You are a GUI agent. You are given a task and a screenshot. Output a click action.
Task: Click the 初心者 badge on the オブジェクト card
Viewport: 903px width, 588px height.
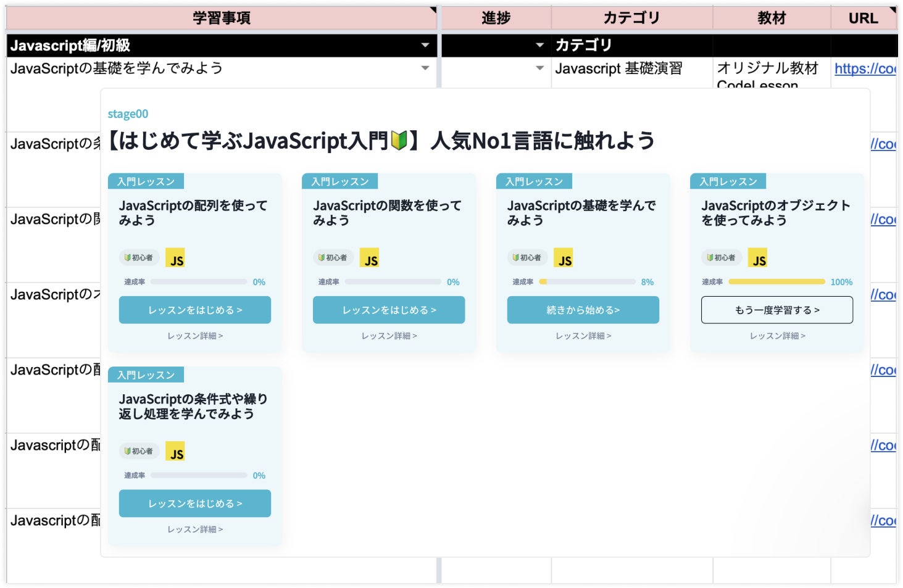click(x=722, y=258)
